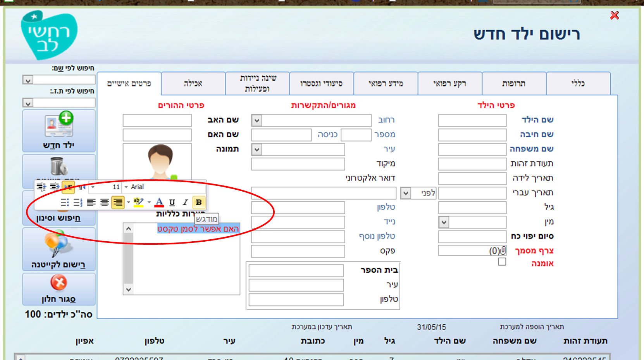Close the form with the red X

(615, 16)
